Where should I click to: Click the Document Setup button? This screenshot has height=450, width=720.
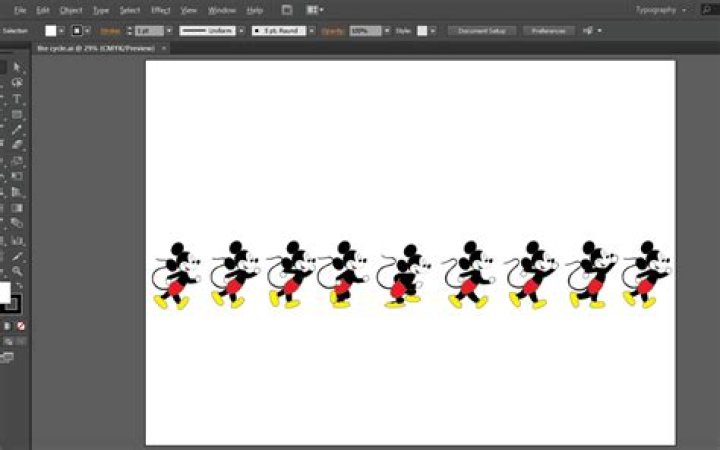[x=482, y=31]
